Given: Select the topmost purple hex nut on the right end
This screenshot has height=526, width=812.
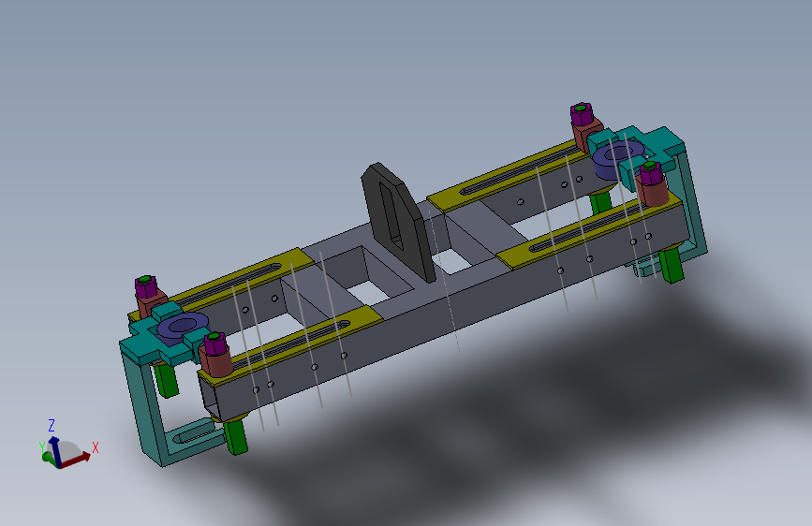Looking at the screenshot, I should [582, 113].
